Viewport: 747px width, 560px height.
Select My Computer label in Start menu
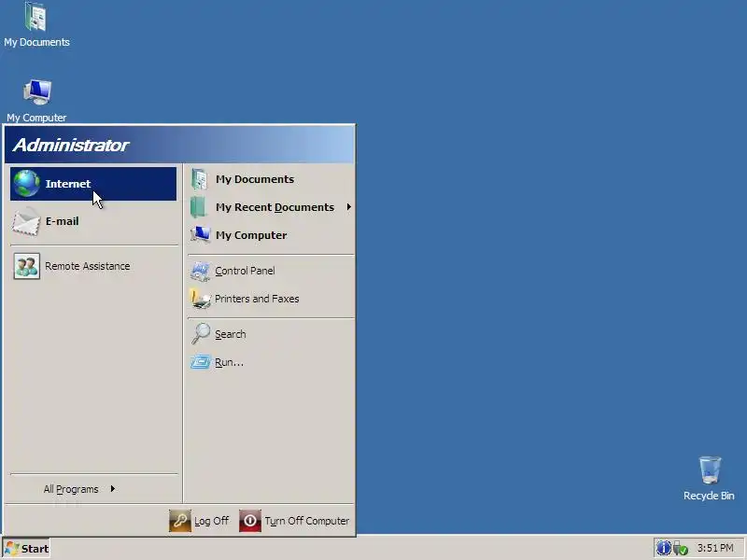(251, 235)
